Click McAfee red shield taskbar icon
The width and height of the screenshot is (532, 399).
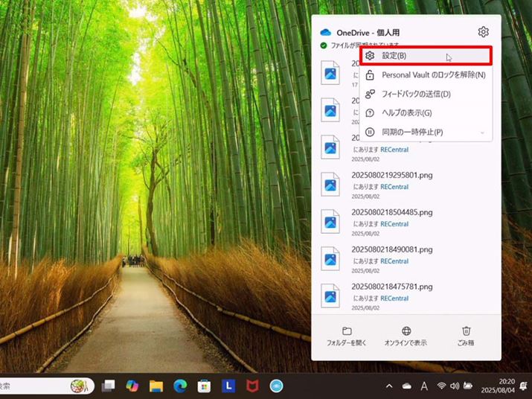252,386
